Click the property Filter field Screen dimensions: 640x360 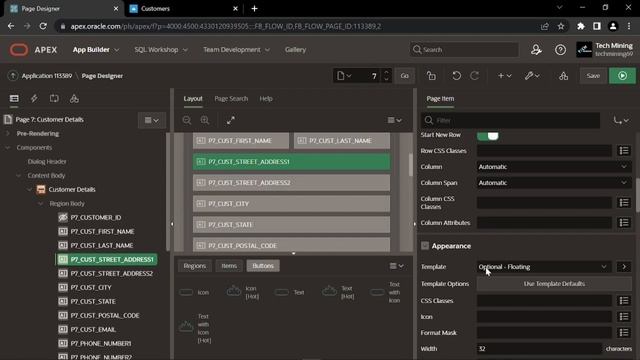click(510, 120)
